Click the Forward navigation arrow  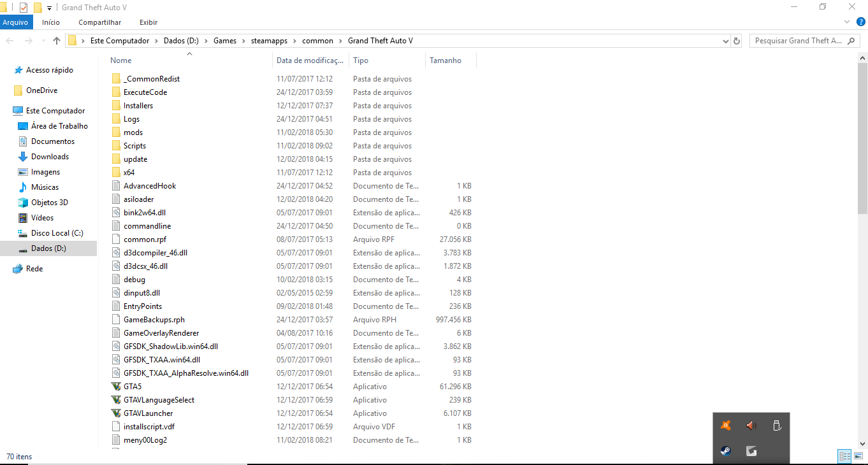coord(28,41)
